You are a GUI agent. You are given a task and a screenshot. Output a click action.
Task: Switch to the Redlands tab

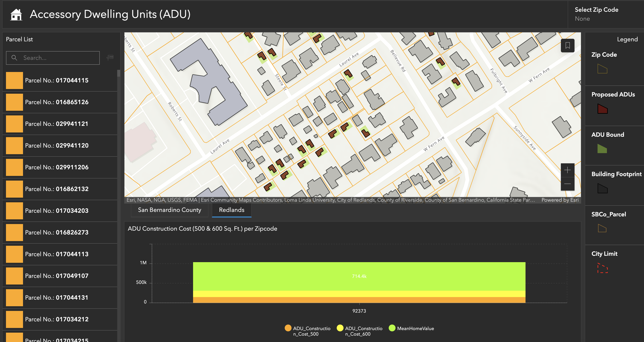coord(231,210)
